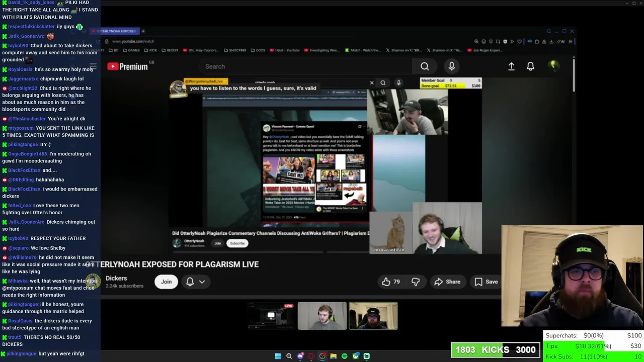Viewport: 644px width, 362px height.
Task: Share the OtterlyNoah exposed video
Action: click(x=447, y=282)
